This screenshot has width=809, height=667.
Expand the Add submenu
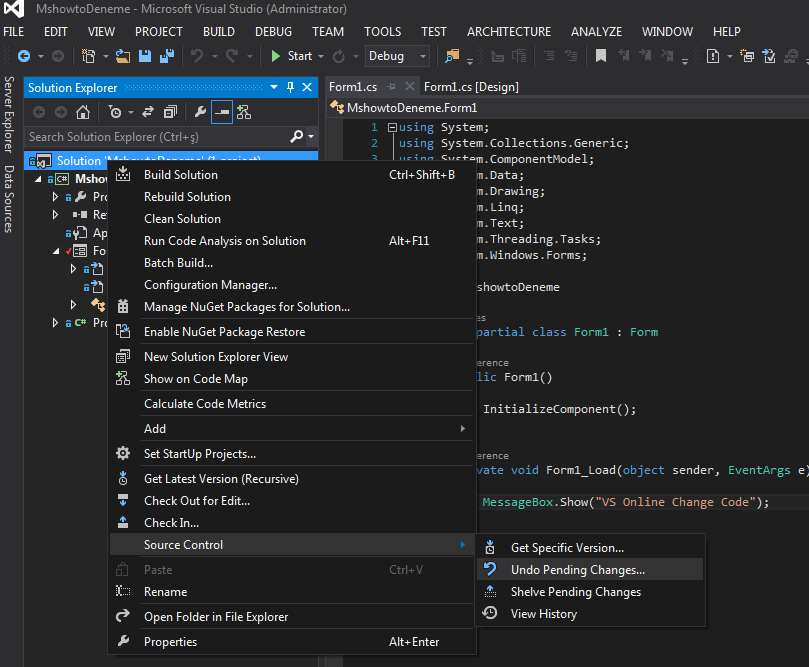tap(292, 429)
